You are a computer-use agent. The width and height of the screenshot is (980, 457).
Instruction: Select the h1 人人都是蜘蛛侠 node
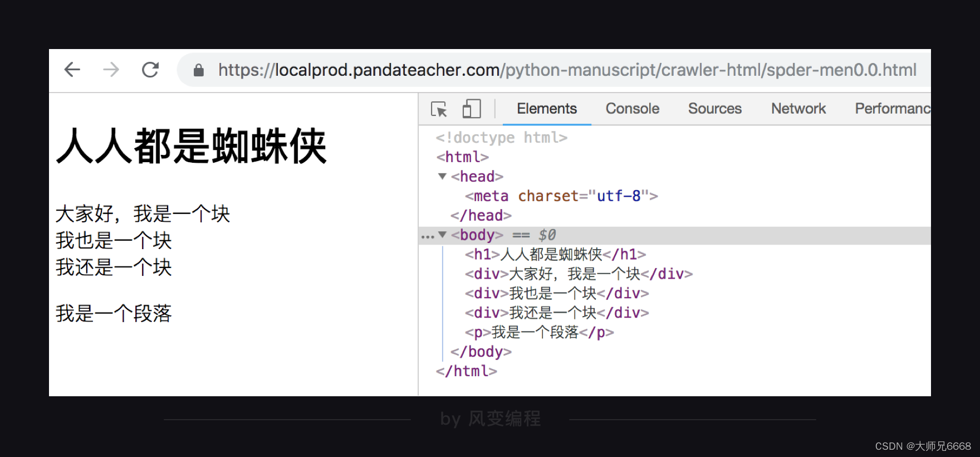click(556, 255)
